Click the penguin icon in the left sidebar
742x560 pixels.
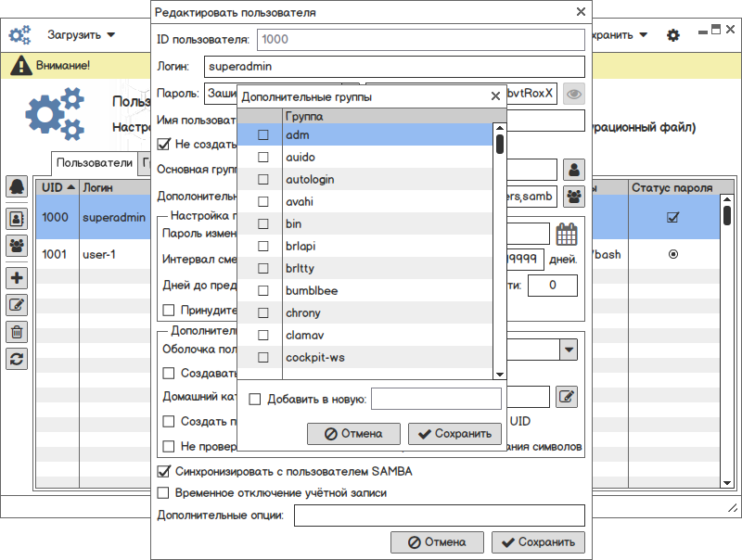(18, 186)
